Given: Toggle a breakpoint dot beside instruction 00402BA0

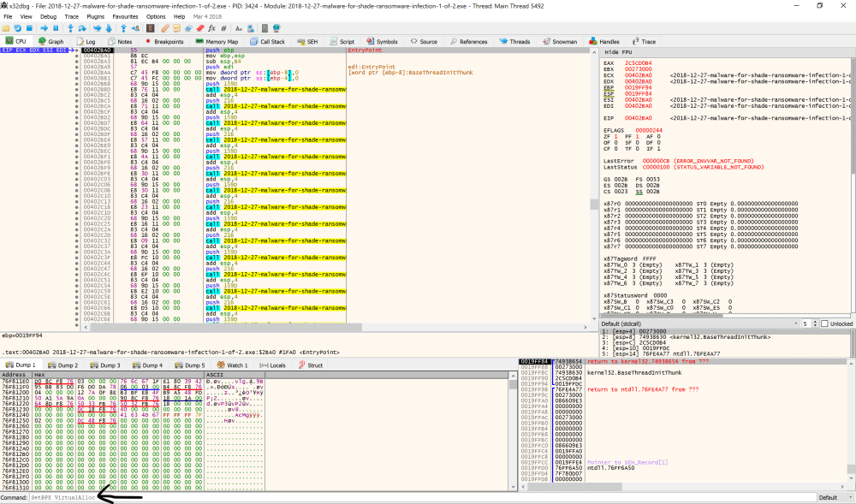Looking at the screenshot, I should (x=76, y=50).
